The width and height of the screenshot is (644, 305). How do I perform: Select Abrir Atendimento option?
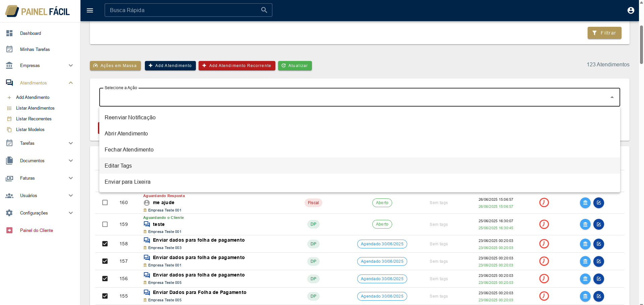(x=360, y=133)
